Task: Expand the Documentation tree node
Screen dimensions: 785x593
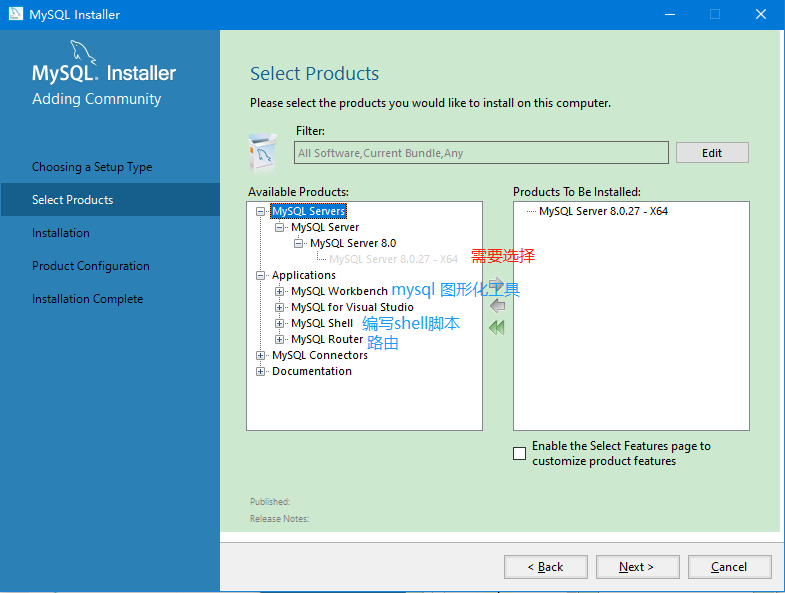Action: click(x=260, y=372)
